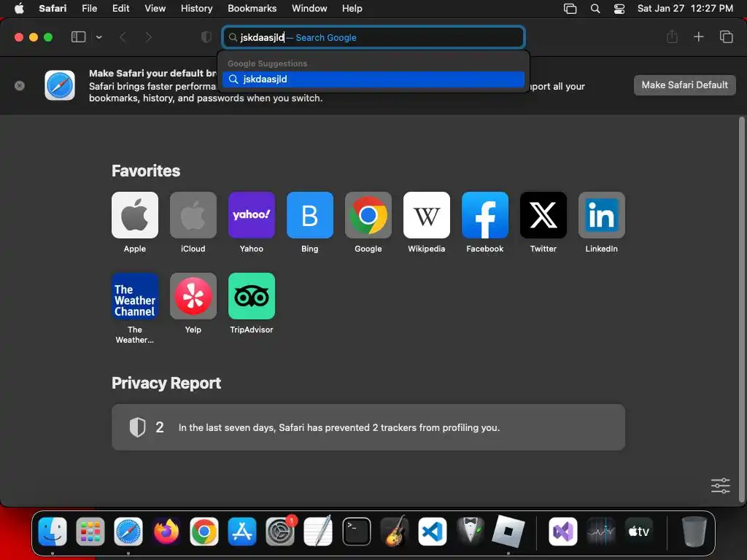Open the File menu
This screenshot has height=560, width=747.
89,9
